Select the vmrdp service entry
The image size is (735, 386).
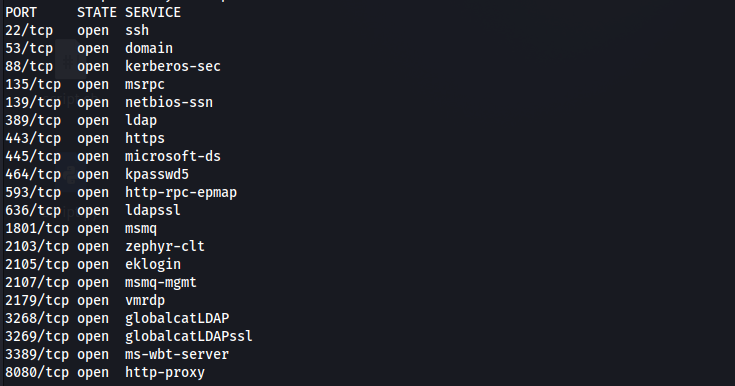click(145, 300)
